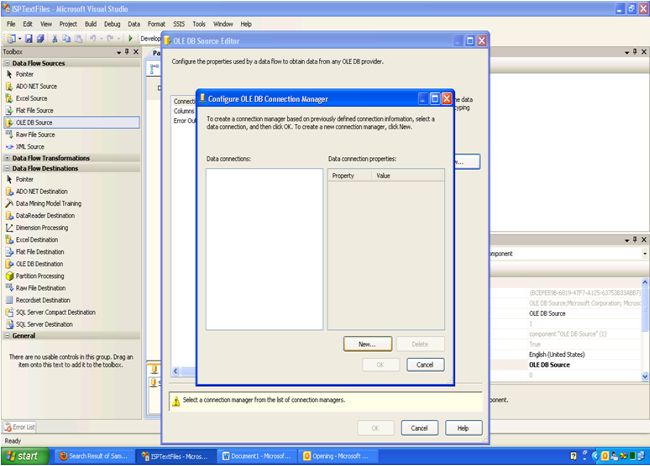This screenshot has height=466, width=650.
Task: Select the Flat File Destination item
Action: point(40,252)
